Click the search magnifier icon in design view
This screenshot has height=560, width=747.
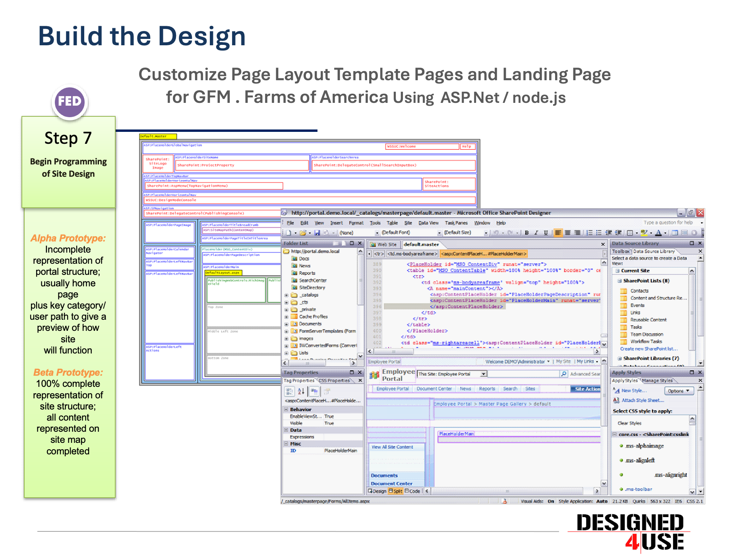(563, 374)
